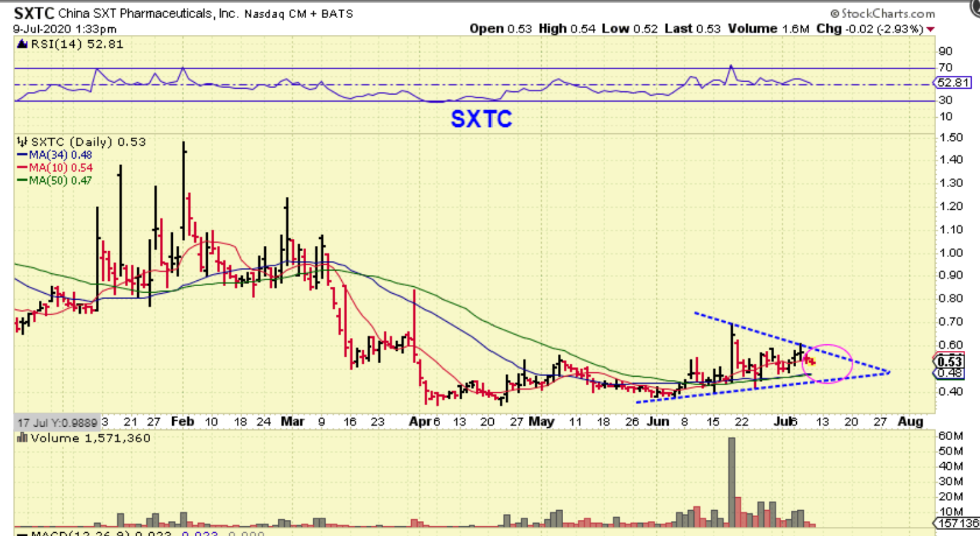Click the 1.30 price axis label
Viewport: 980px width, 536px height.
[x=951, y=183]
